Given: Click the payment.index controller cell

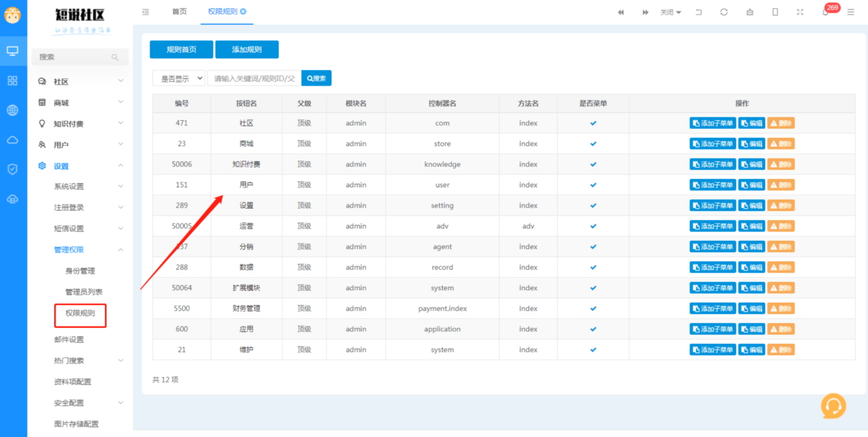Looking at the screenshot, I should 443,309.
